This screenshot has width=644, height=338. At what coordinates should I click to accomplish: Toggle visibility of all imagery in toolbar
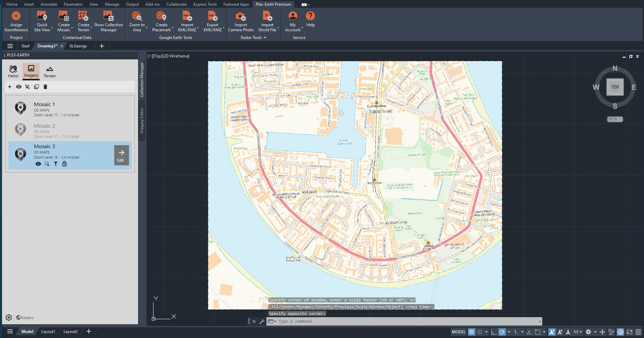pyautogui.click(x=19, y=87)
